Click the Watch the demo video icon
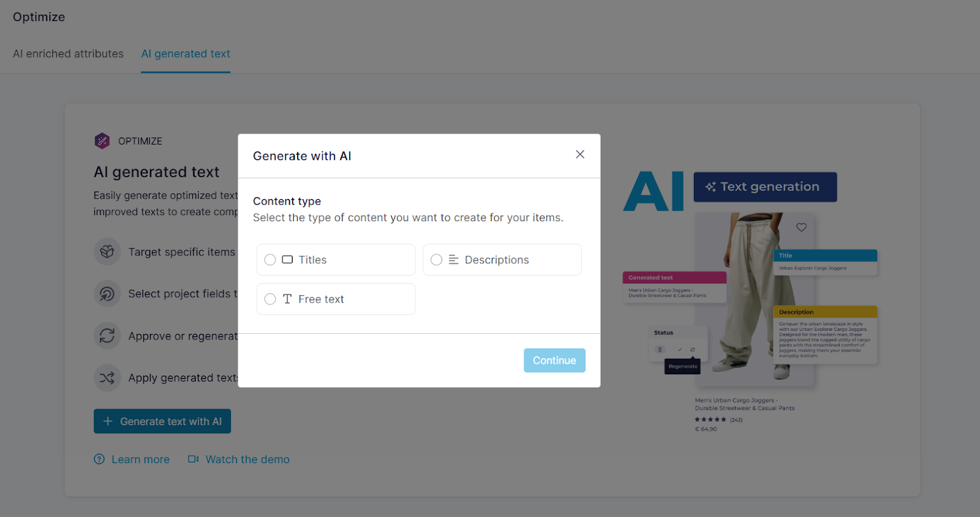The width and height of the screenshot is (980, 517). 194,459
